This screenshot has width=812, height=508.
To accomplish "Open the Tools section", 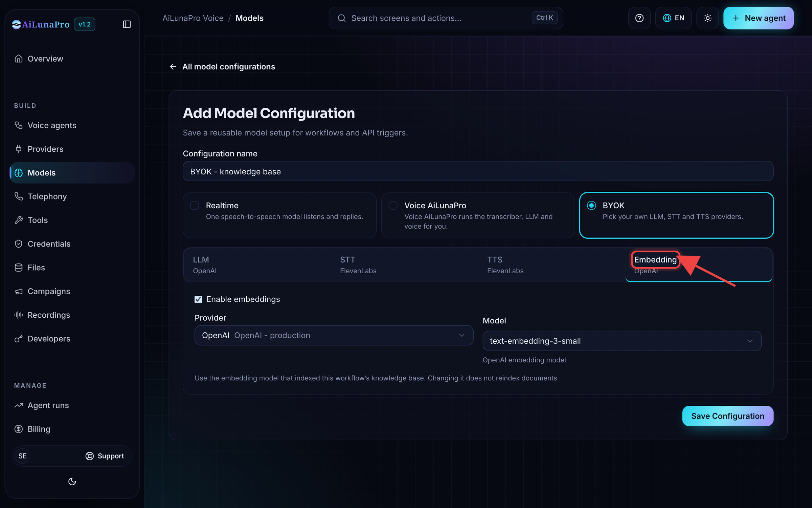I will (x=72, y=220).
